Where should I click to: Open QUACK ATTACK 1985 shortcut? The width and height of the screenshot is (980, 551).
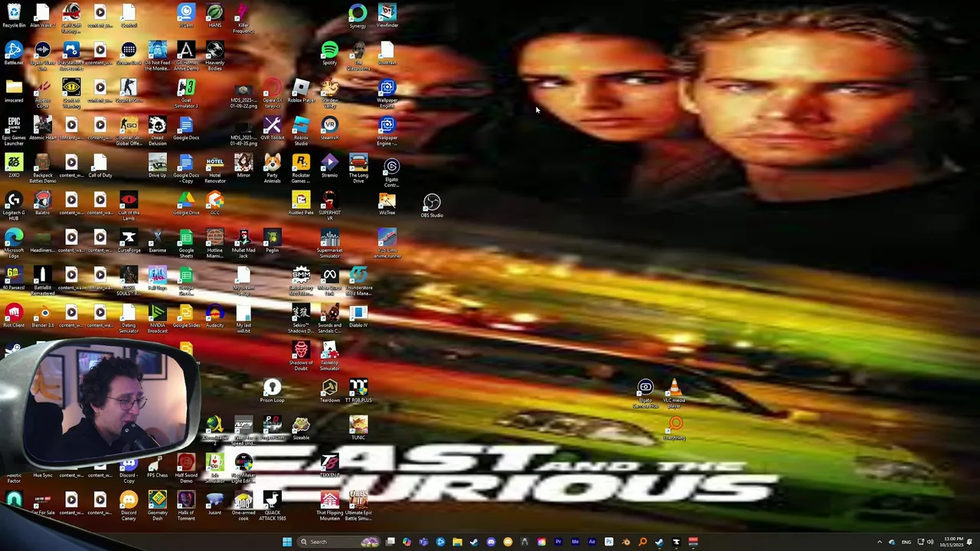(x=272, y=505)
